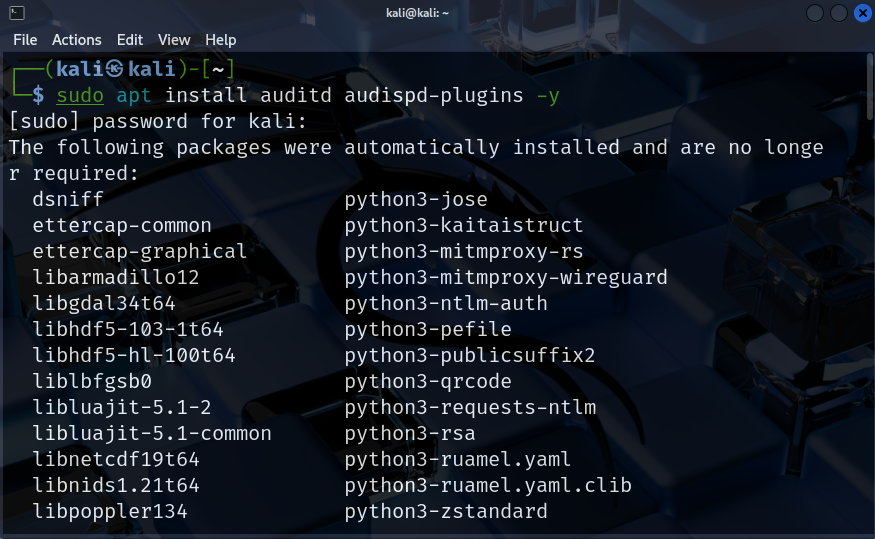Select package name python3-publicsuffix2
This screenshot has height=539, width=875.
tap(470, 356)
